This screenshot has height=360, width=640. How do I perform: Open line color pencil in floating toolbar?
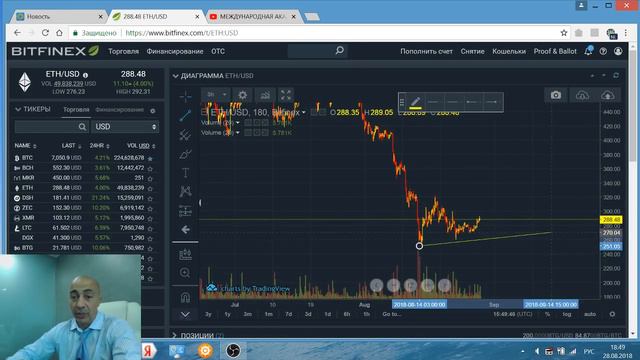click(416, 102)
